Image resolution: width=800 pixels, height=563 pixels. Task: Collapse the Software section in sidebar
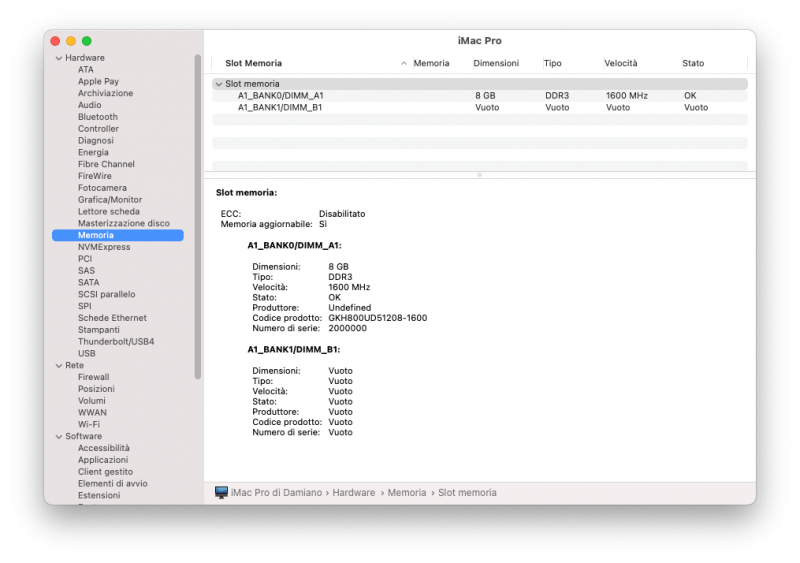[x=58, y=436]
